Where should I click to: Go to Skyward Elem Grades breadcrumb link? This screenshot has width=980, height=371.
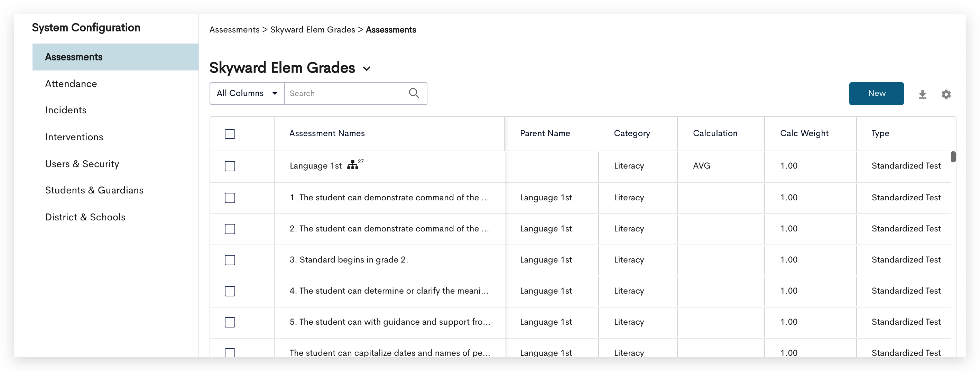coord(312,30)
